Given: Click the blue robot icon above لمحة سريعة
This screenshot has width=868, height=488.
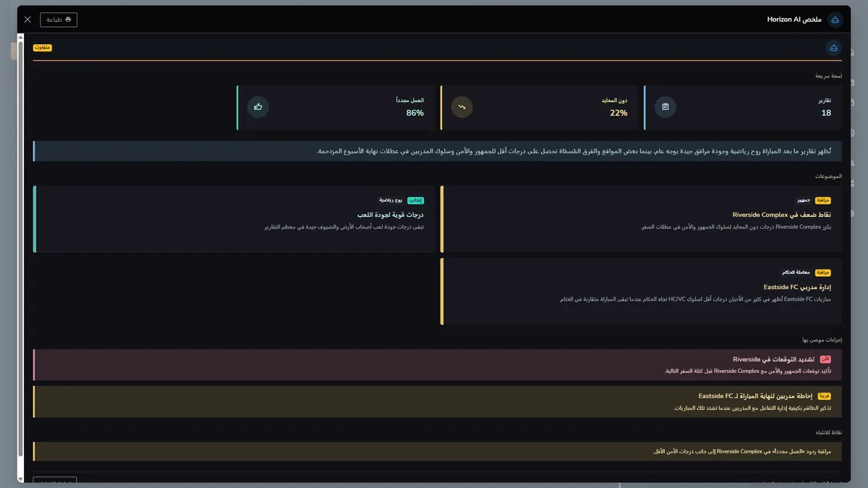Looking at the screenshot, I should pyautogui.click(x=834, y=48).
